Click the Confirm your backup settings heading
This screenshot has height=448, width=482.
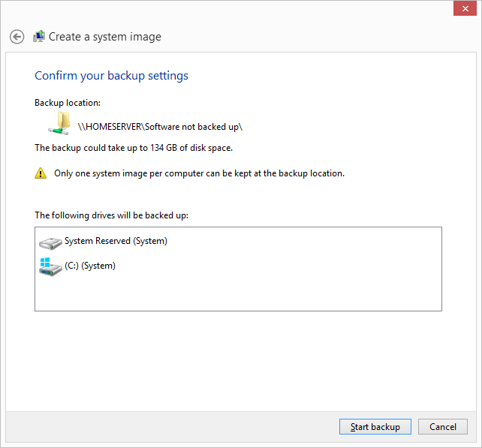tap(111, 76)
